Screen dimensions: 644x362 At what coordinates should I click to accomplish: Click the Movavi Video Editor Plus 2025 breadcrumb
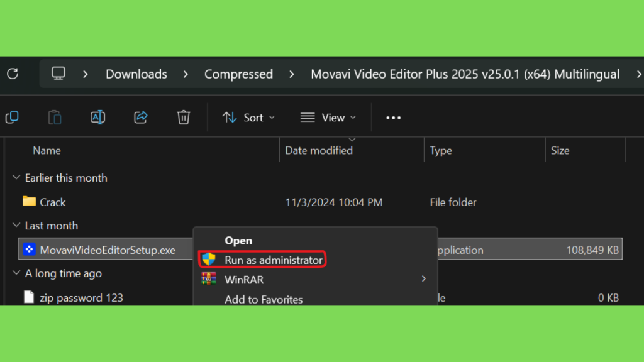465,74
